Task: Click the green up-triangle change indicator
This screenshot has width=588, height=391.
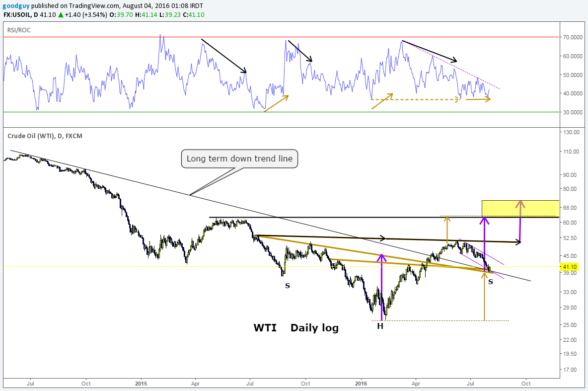Action: [x=61, y=15]
